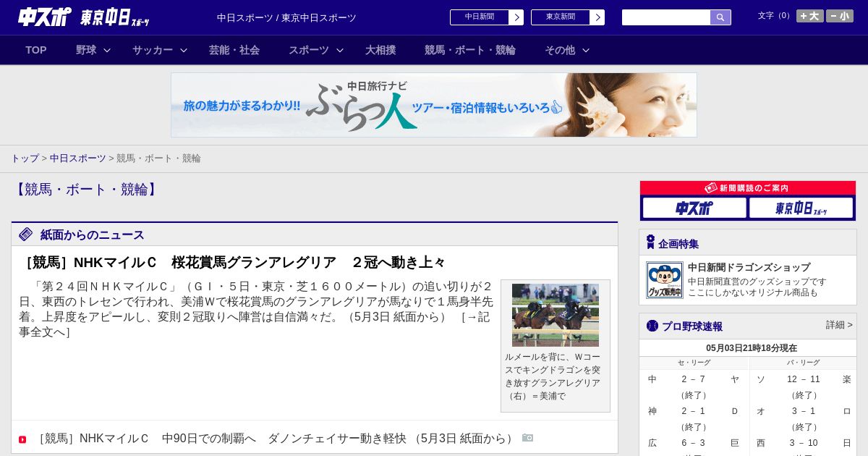Click the 企画特集 section icon
This screenshot has height=456, width=868.
coord(650,242)
